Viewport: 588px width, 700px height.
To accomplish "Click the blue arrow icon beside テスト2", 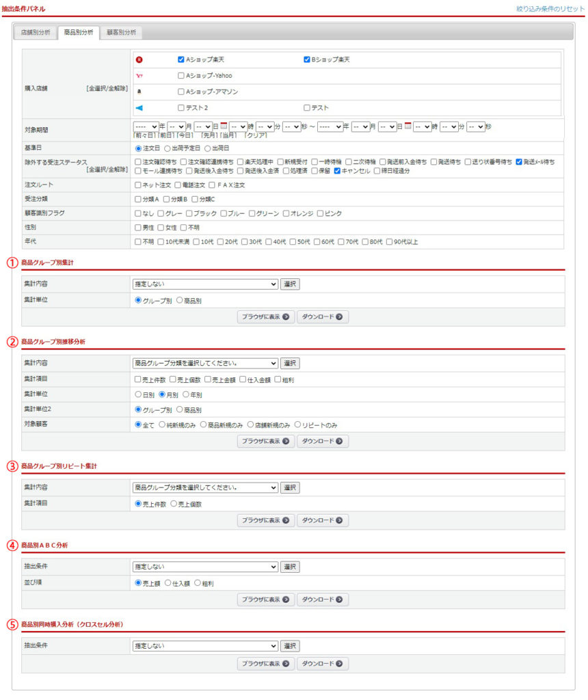I will (x=139, y=107).
